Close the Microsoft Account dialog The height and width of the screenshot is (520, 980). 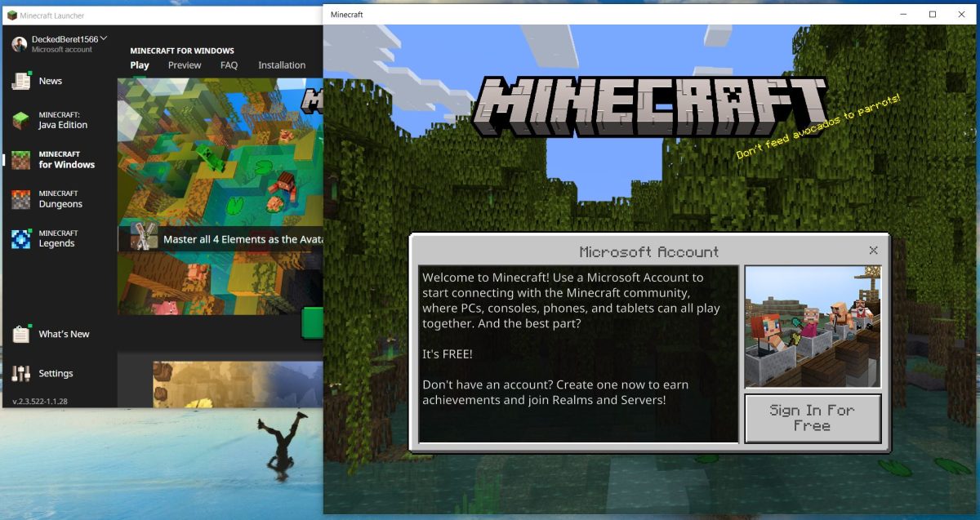[x=873, y=250]
